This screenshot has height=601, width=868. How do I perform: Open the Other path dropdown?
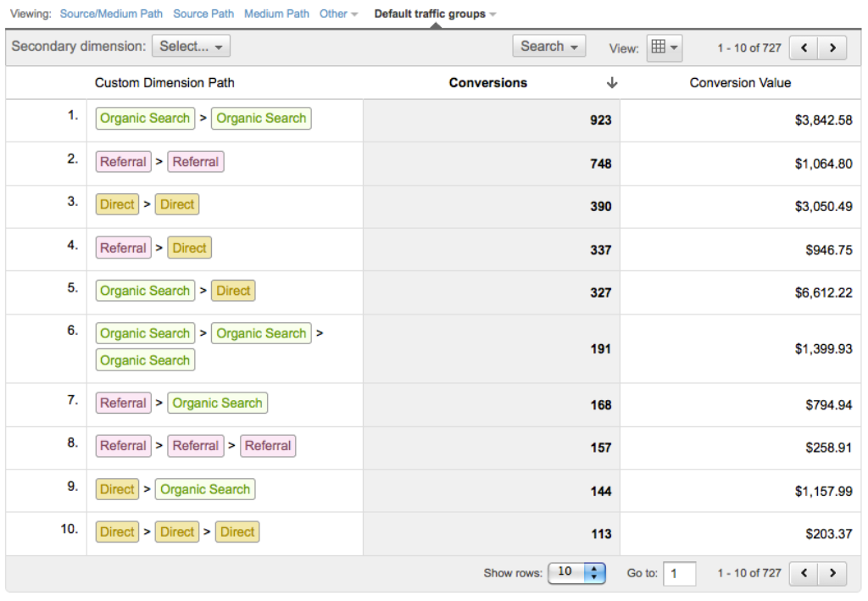338,14
